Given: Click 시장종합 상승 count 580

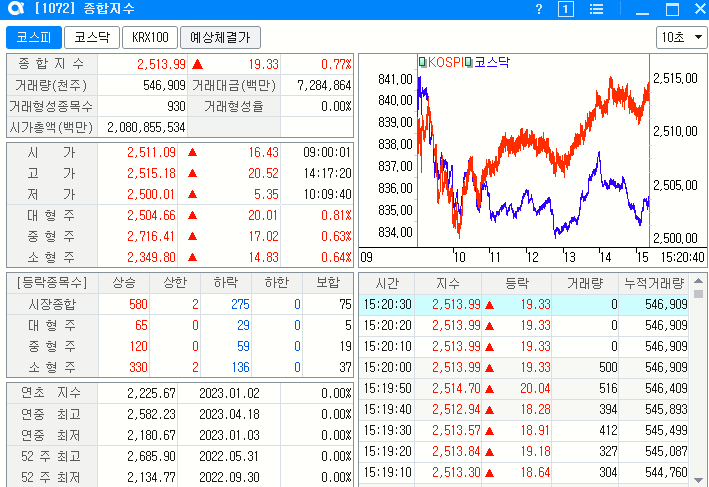Looking at the screenshot, I should (138, 304).
